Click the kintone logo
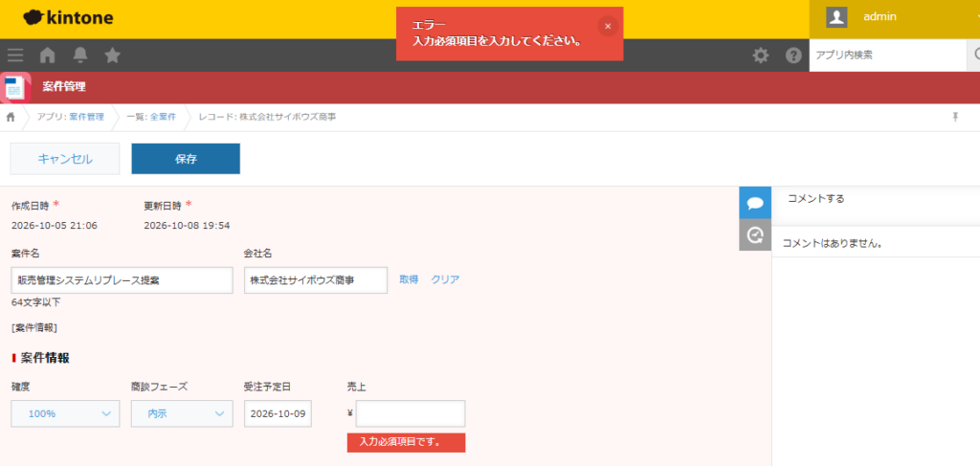 tap(68, 17)
